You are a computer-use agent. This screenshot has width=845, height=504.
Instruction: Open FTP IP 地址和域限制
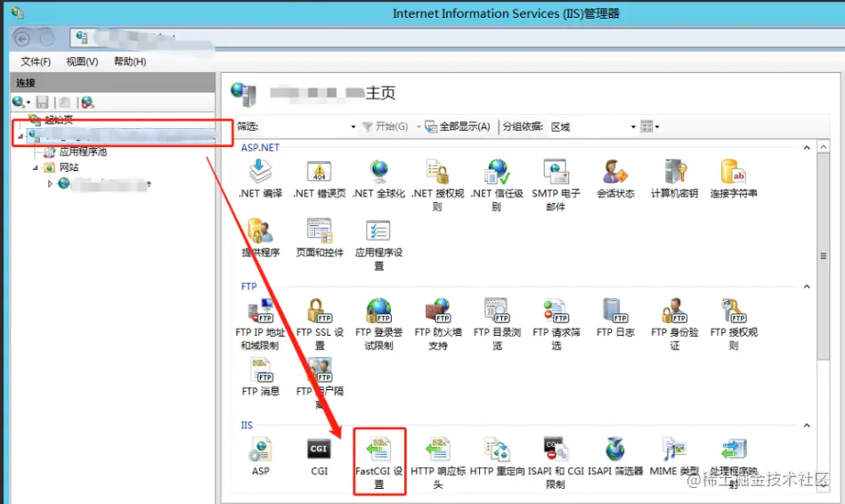point(260,324)
